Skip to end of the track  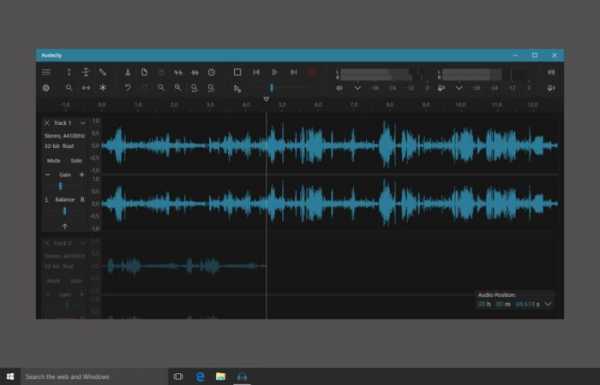click(293, 72)
